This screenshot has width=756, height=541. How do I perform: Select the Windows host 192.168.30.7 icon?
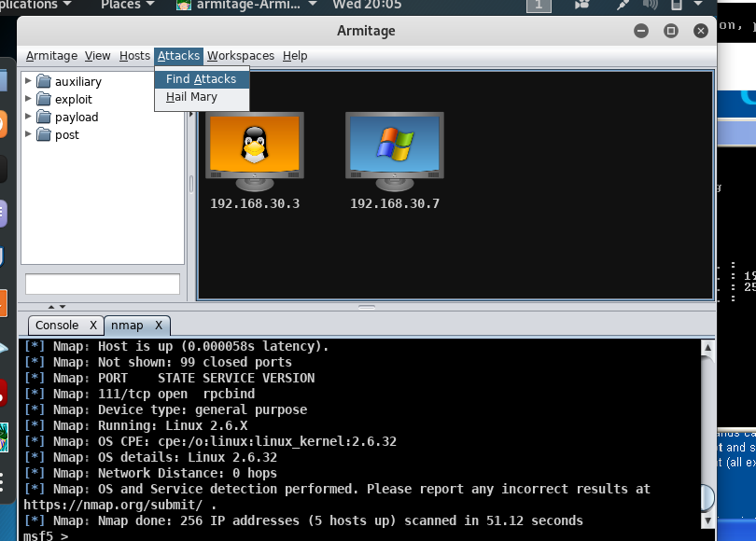[395, 152]
